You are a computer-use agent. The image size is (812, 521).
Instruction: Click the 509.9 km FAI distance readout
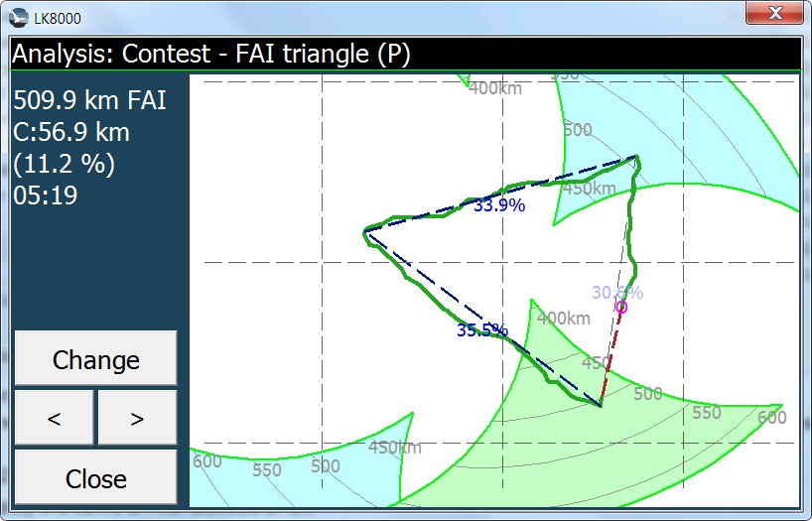point(89,100)
